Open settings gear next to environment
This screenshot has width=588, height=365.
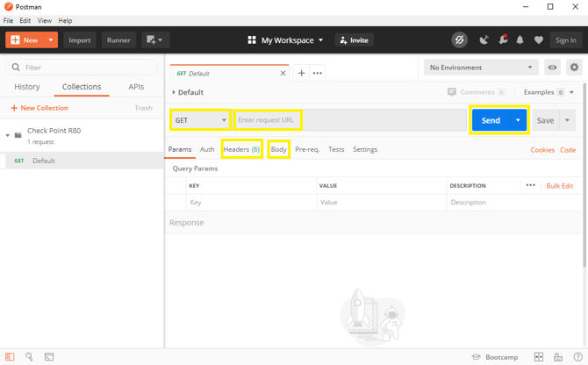(x=574, y=68)
